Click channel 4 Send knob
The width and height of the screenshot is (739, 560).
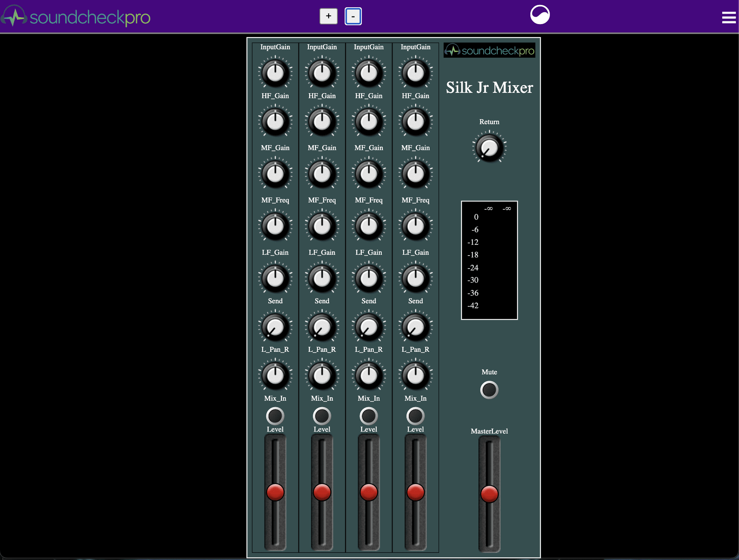[416, 327]
